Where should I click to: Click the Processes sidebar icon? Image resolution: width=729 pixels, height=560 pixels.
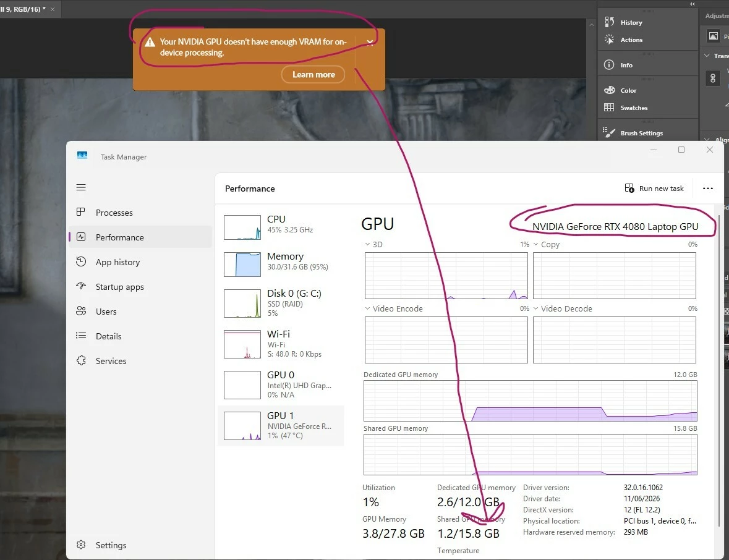point(81,212)
